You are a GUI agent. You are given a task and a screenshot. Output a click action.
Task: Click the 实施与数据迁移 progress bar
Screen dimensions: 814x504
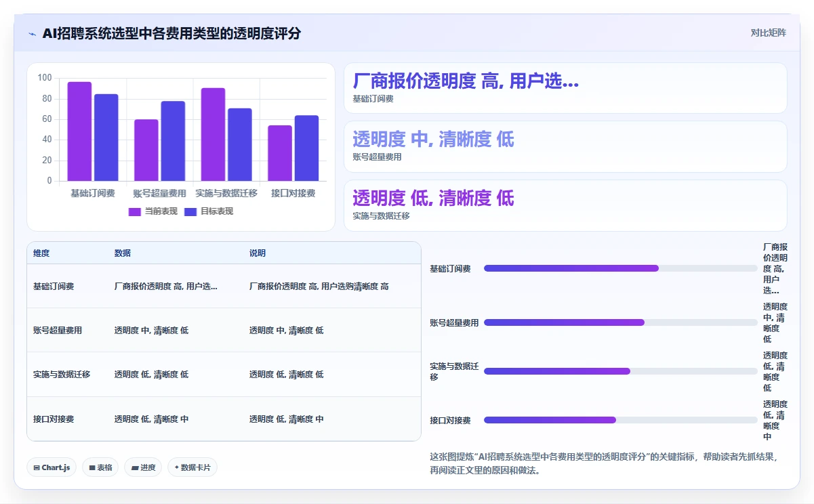point(620,371)
